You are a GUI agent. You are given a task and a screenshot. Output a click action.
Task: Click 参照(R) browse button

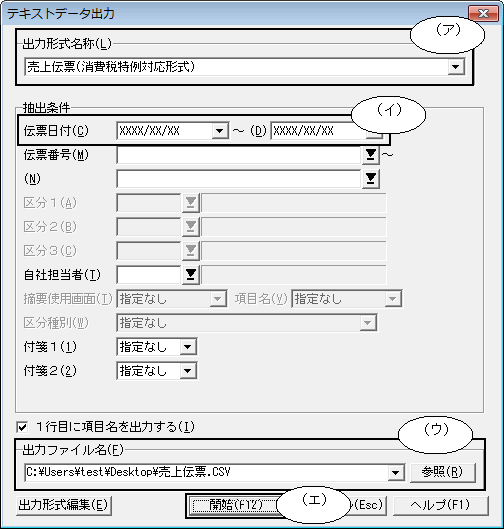pos(442,472)
